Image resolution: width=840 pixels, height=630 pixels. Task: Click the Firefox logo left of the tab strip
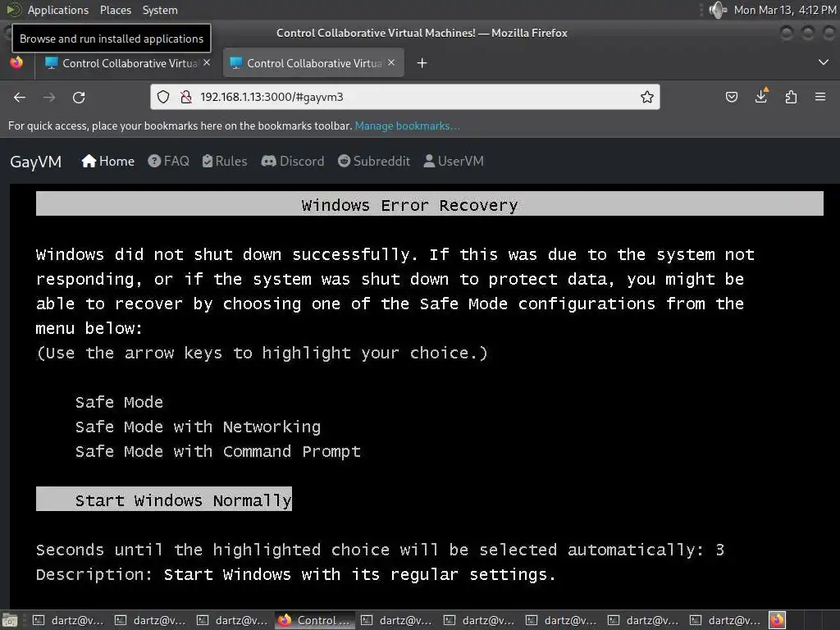point(16,62)
